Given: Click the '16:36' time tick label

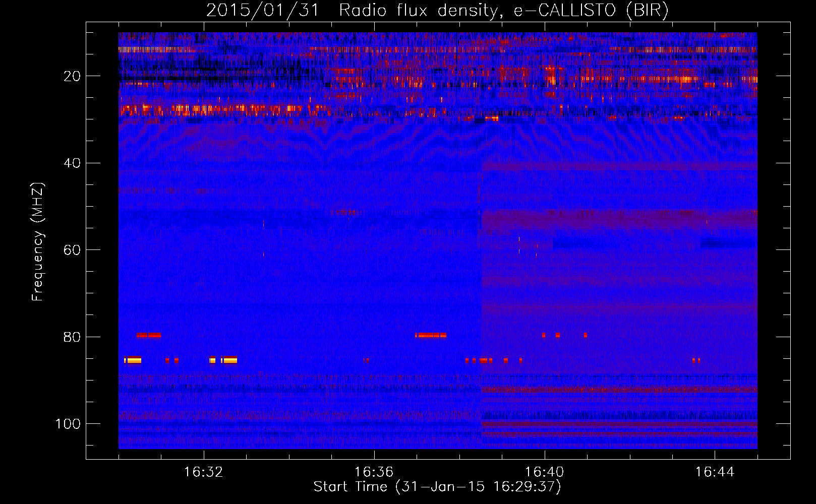Looking at the screenshot, I should pyautogui.click(x=374, y=472).
